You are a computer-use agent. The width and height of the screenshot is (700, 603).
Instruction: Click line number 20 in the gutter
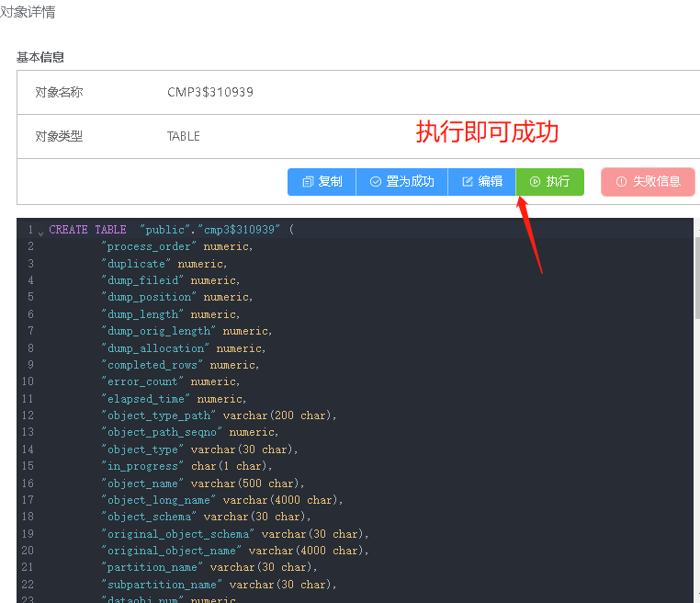click(x=28, y=551)
